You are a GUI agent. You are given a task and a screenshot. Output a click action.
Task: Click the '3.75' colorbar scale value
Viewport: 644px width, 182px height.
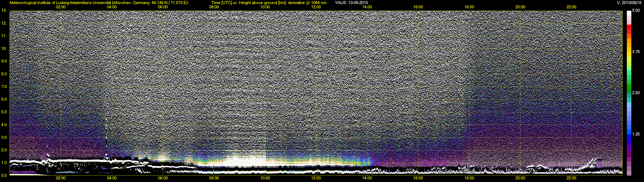pos(636,52)
